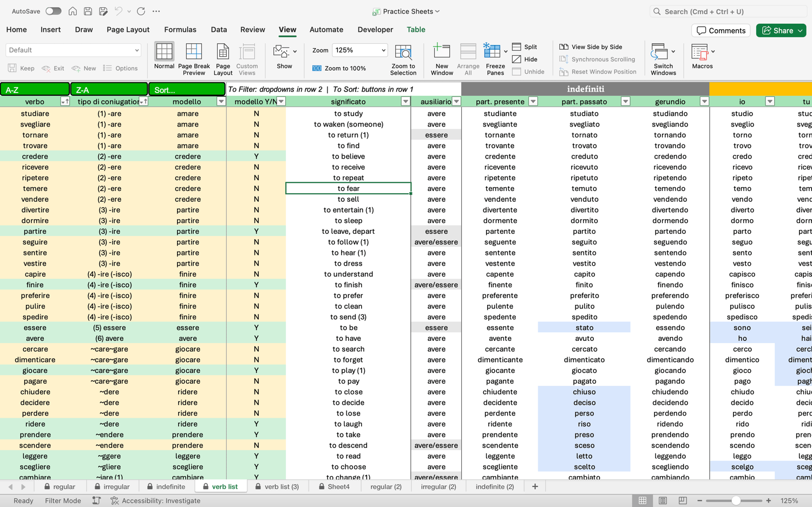Click the green A-Z sort button

(x=35, y=89)
